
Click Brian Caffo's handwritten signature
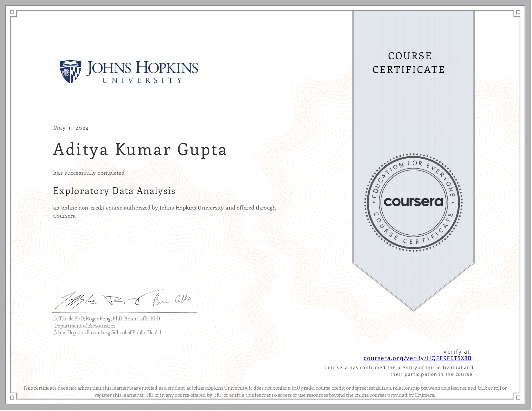pos(172,300)
